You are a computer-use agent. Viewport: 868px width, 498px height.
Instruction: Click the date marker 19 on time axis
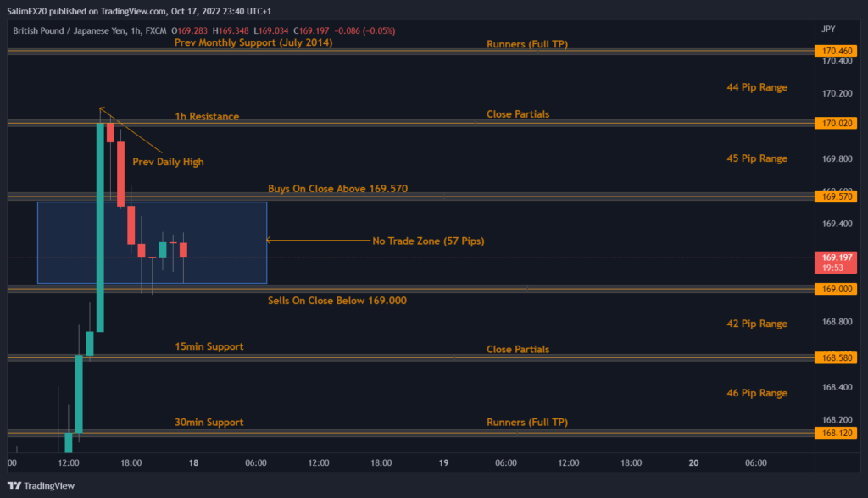click(443, 463)
